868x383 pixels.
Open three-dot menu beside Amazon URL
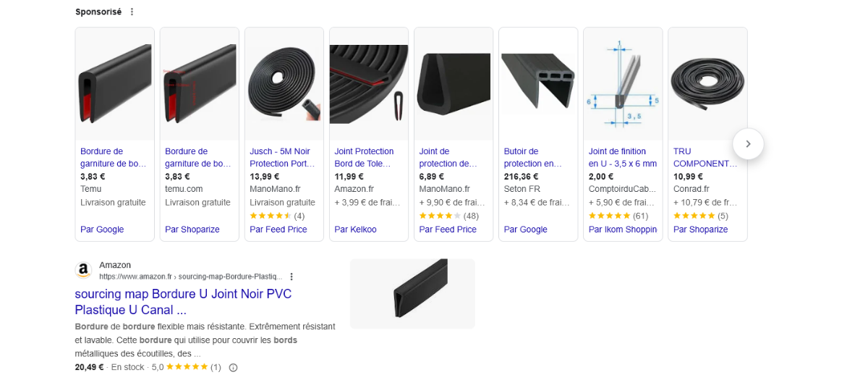click(292, 277)
